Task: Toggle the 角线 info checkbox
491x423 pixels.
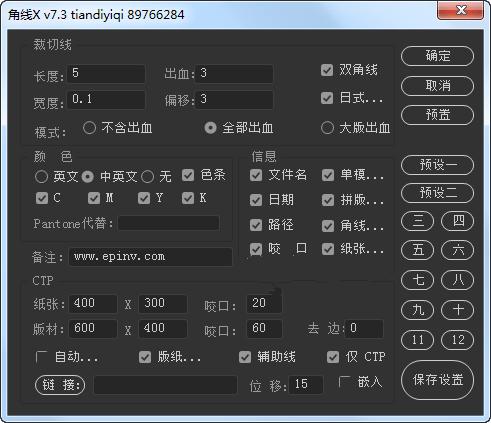Action: 328,226
